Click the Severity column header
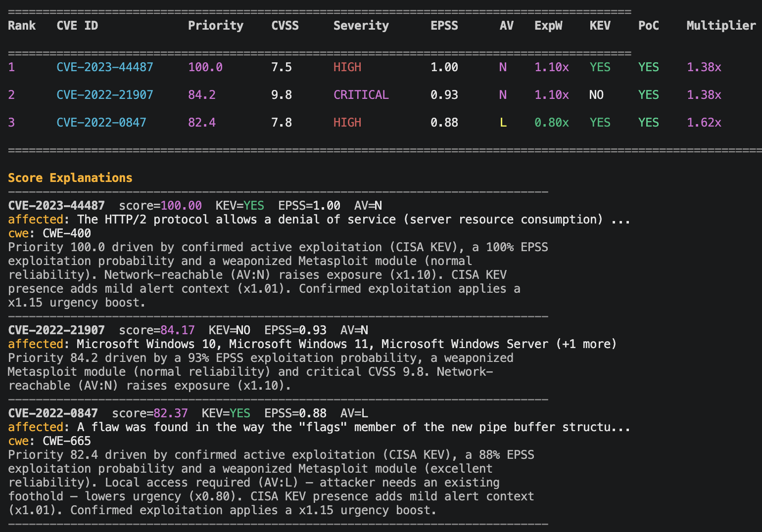Image resolution: width=762 pixels, height=532 pixels. 361,26
